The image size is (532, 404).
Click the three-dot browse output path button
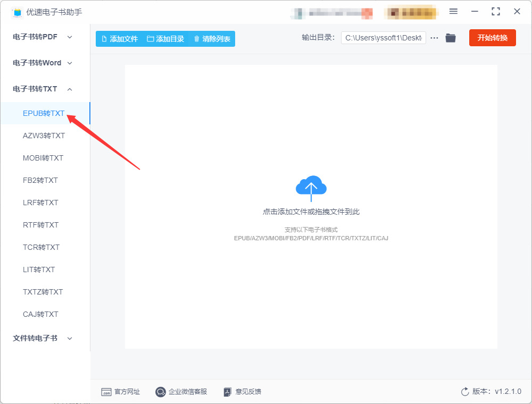pyautogui.click(x=434, y=38)
